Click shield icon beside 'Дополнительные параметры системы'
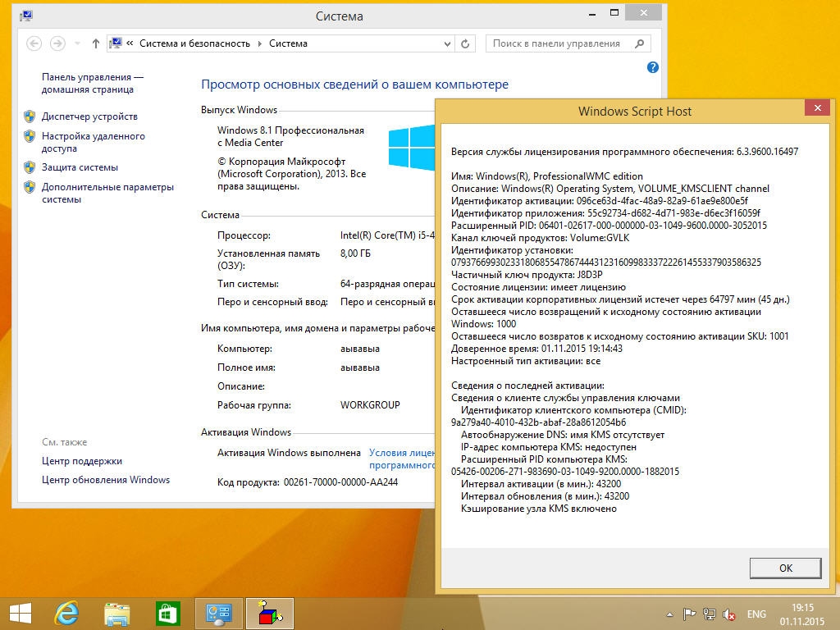Viewport: 840px width, 630px height. pyautogui.click(x=30, y=187)
